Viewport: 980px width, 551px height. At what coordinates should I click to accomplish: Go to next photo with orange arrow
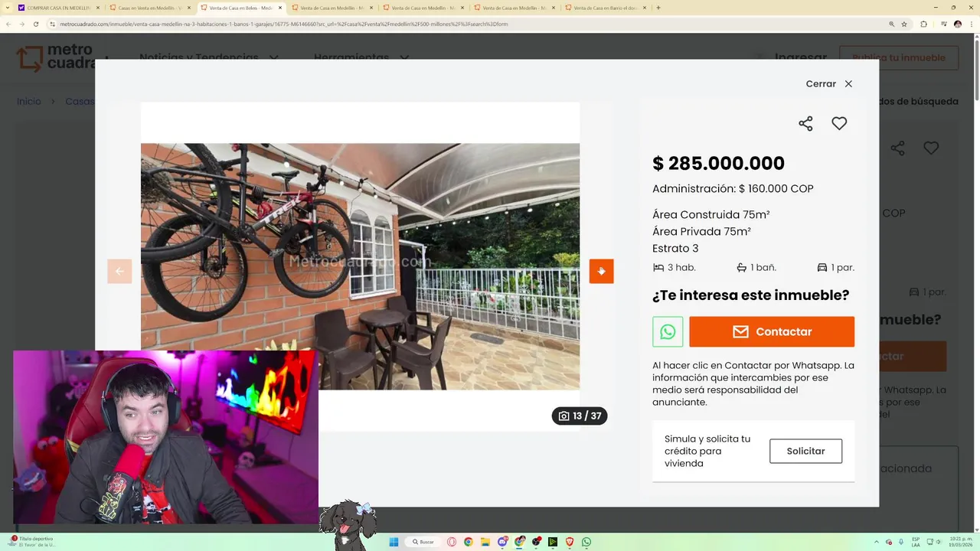[x=601, y=271]
